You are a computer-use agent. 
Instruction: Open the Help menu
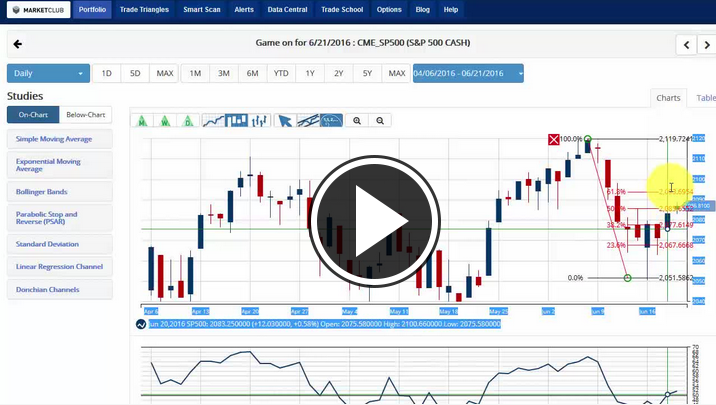451,10
